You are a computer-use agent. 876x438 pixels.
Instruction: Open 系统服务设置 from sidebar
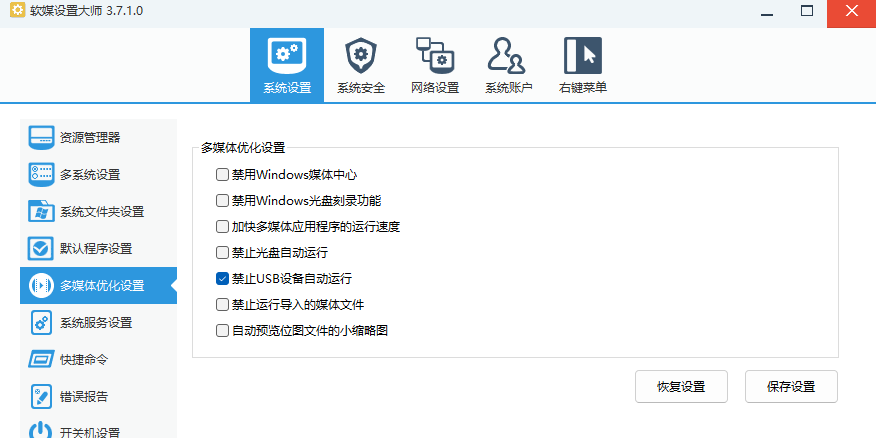pos(98,322)
